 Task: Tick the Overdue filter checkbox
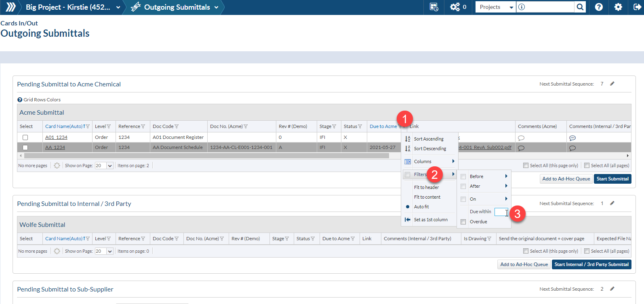(463, 222)
